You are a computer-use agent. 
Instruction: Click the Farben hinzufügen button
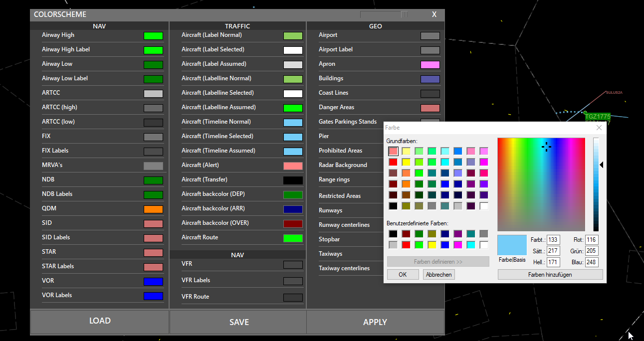(x=550, y=275)
